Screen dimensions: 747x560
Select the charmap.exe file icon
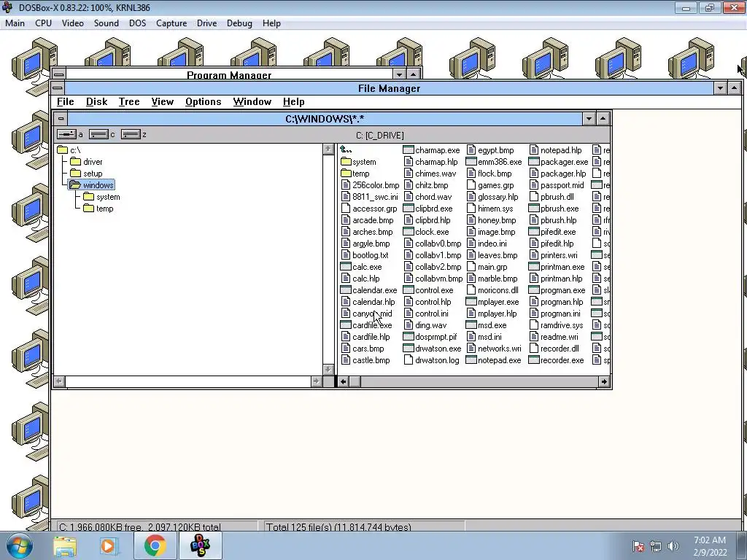click(x=409, y=150)
